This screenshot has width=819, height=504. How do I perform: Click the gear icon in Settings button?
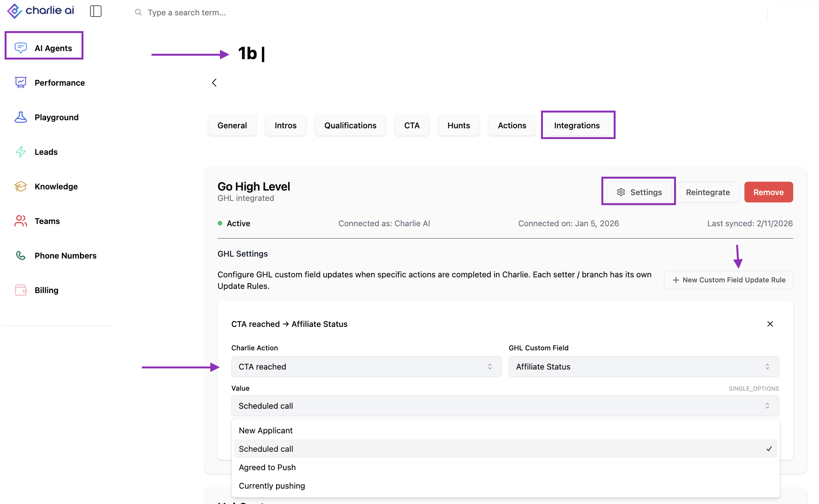pos(621,192)
